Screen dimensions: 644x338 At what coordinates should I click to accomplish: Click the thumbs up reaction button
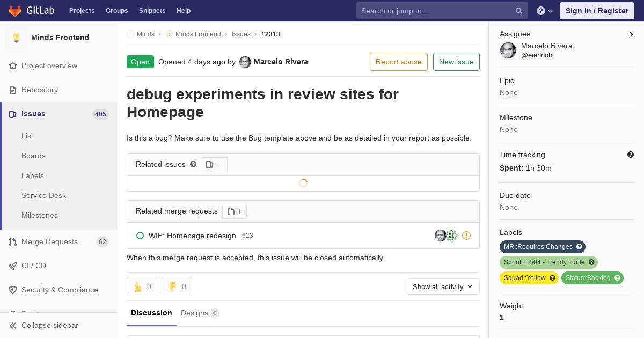[142, 286]
